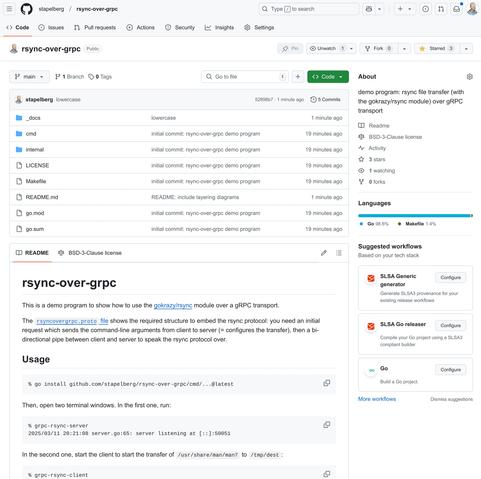
Task: View the 5 Commits history
Action: (x=325, y=99)
